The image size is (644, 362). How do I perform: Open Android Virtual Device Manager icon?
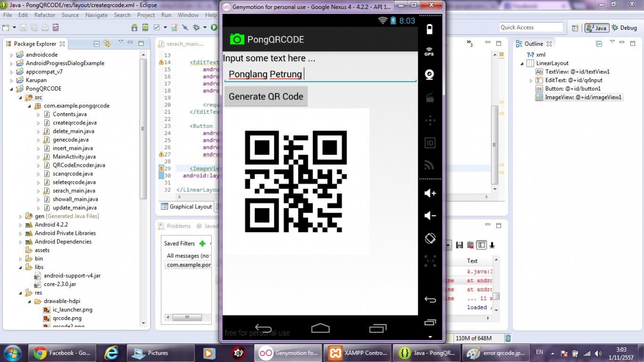pyautogui.click(x=145, y=28)
